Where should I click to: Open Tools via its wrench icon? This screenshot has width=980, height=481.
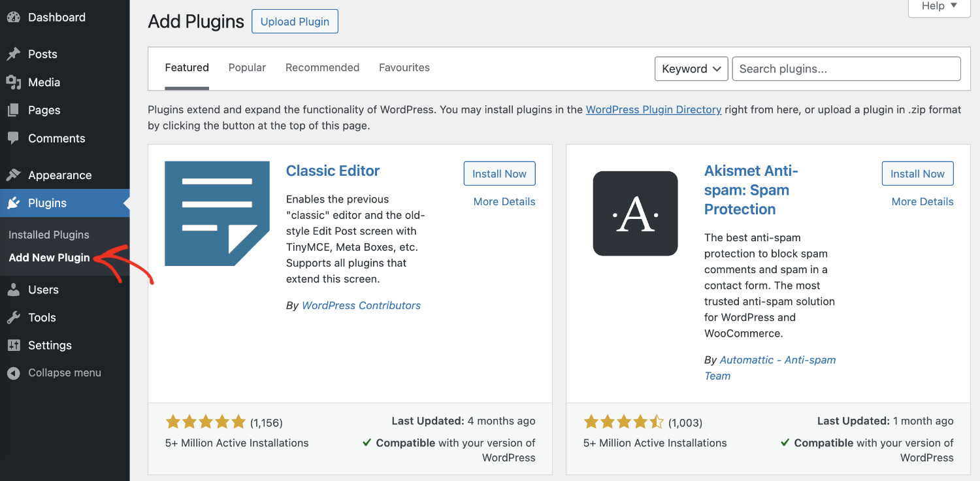pos(14,317)
